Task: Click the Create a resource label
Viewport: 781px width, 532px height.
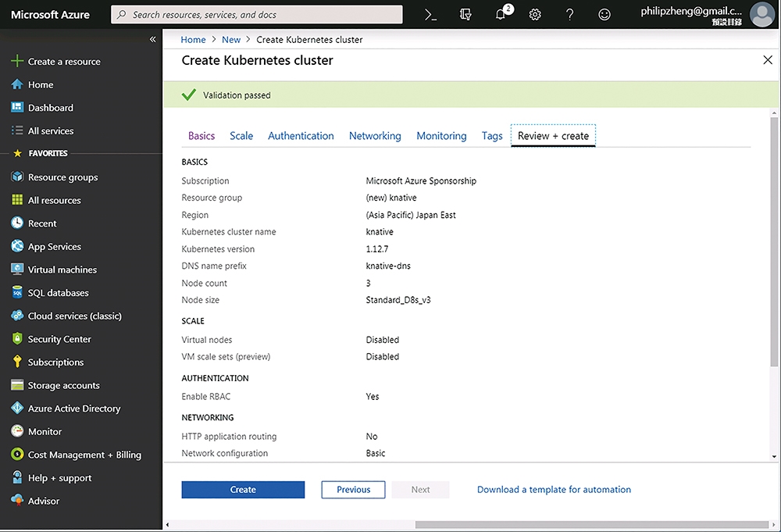Action: click(x=64, y=61)
